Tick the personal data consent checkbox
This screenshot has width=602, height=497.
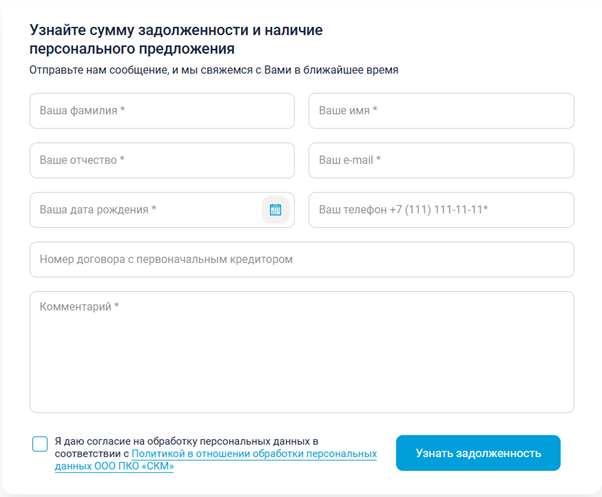click(40, 444)
